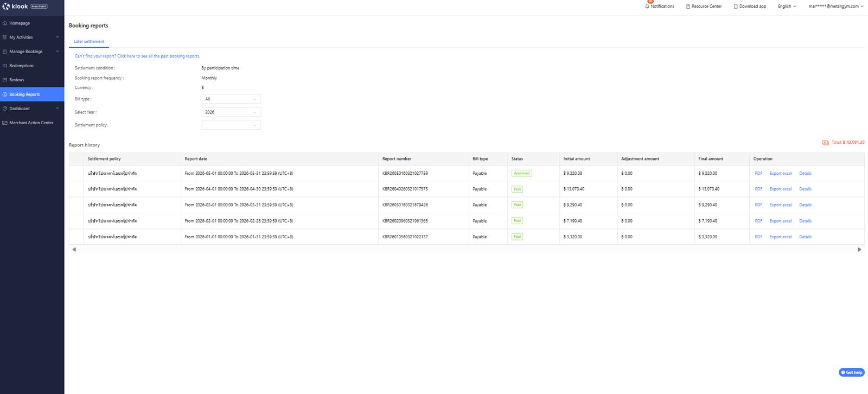Click the final amount ฿ 3,320.00

[x=708, y=237]
